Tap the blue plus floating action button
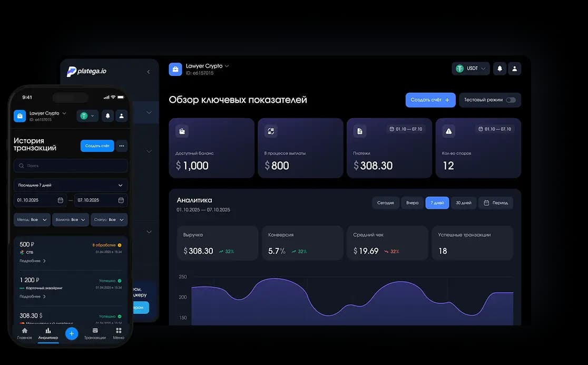 71,333
